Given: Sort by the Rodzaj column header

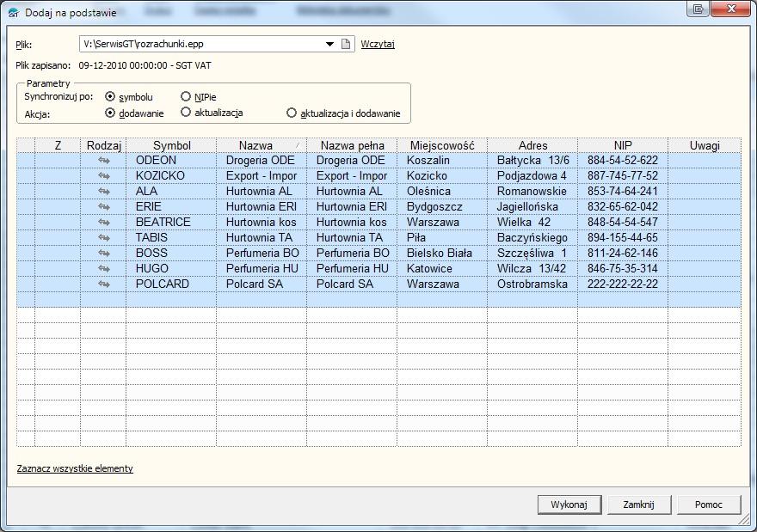Looking at the screenshot, I should 103,145.
